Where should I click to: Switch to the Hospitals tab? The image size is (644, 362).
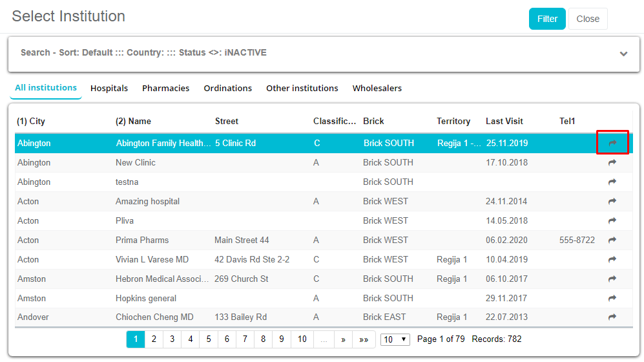(109, 88)
